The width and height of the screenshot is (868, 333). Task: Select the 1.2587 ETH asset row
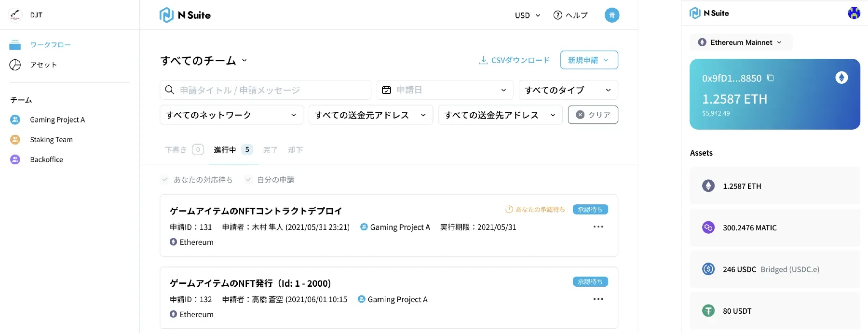tap(775, 186)
